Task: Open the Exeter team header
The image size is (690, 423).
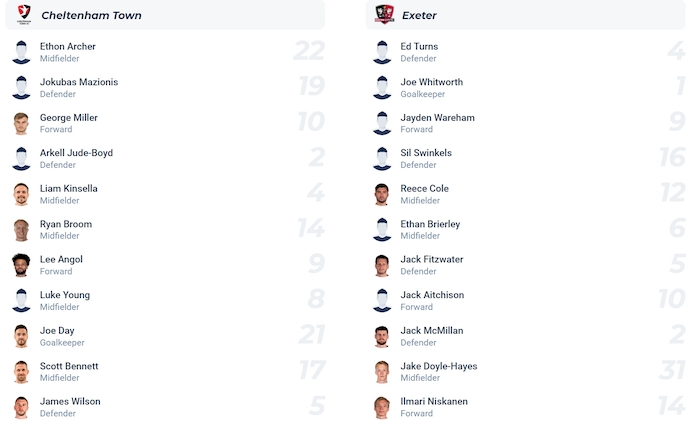Action: pyautogui.click(x=419, y=15)
